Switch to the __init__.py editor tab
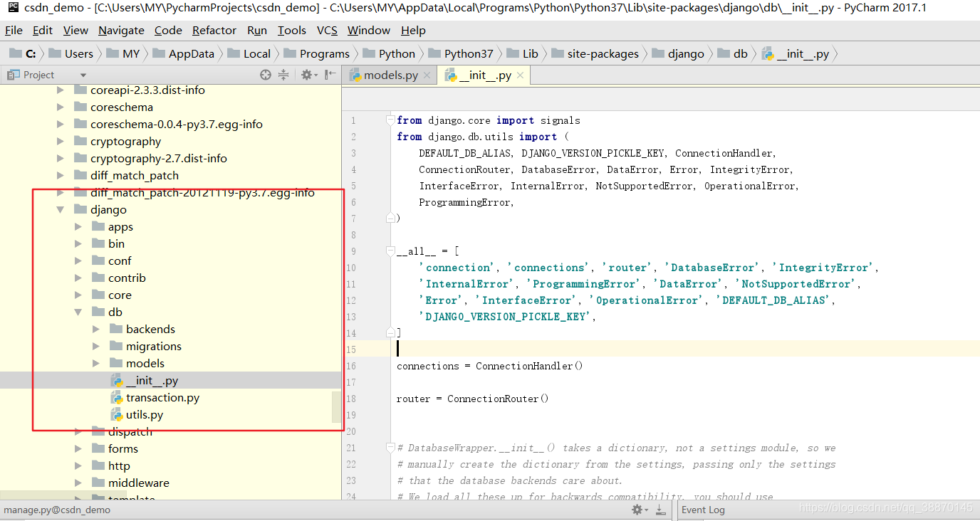The height and width of the screenshot is (521, 980). [x=485, y=75]
